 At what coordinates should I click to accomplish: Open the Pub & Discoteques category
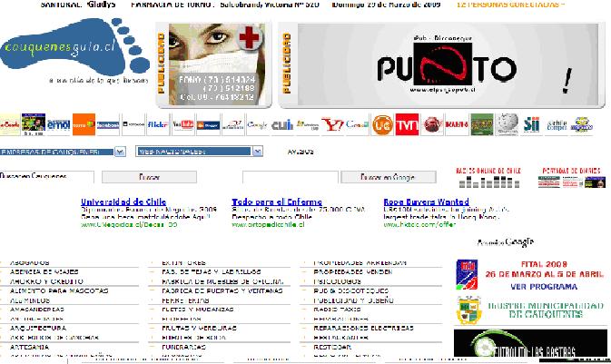(350, 290)
